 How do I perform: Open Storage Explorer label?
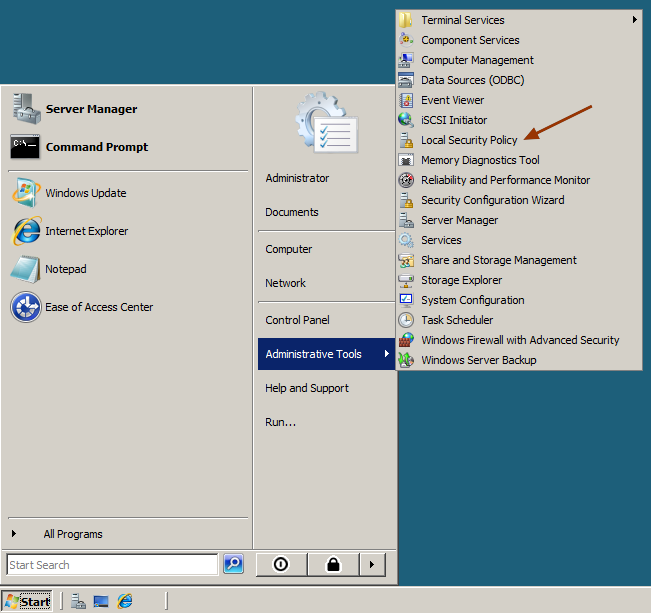tap(461, 280)
